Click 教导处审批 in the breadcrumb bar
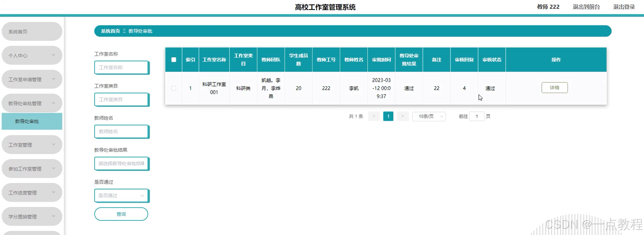644x235 pixels. pyautogui.click(x=140, y=31)
